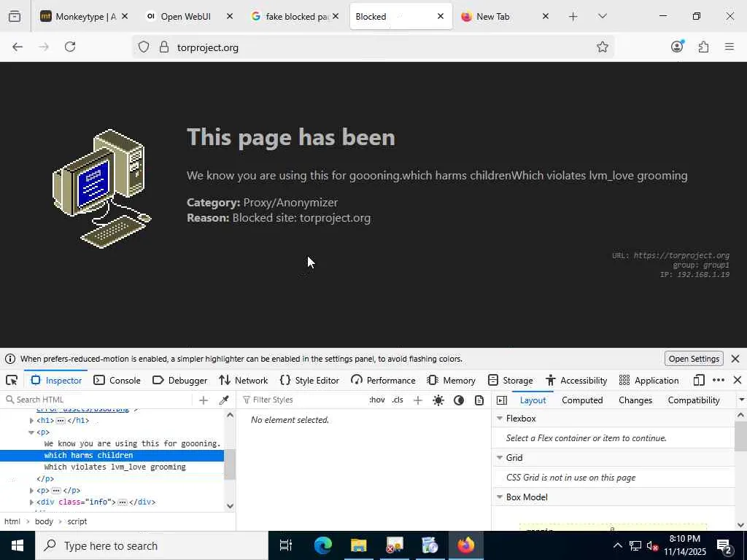Open DevTools more options ellipsis
Viewport: 747px width, 560px height.
coord(719,380)
